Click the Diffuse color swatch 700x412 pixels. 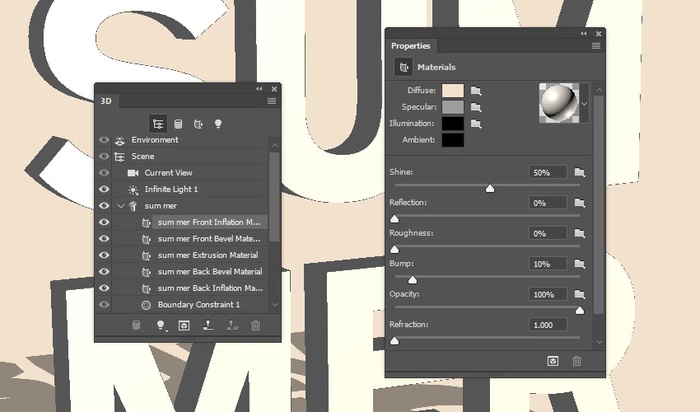coord(453,91)
